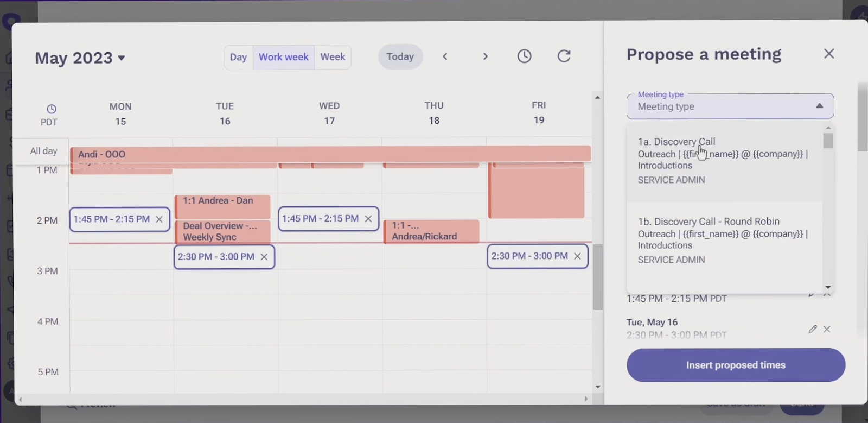
Task: Click the Today button
Action: [x=400, y=57]
